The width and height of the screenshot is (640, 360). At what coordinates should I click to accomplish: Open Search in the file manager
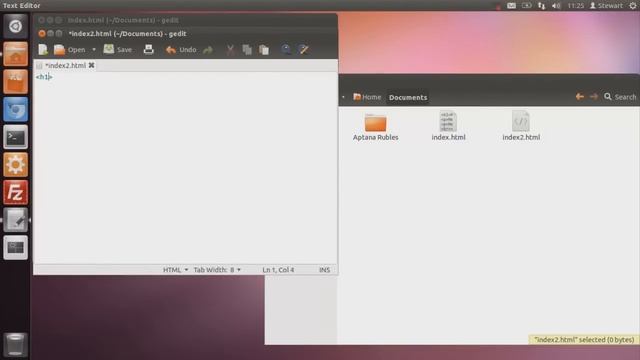click(x=620, y=97)
